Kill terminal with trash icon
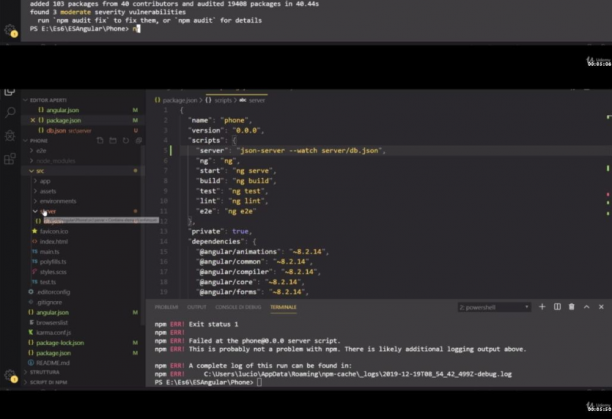This screenshot has height=419, width=612. (571, 307)
